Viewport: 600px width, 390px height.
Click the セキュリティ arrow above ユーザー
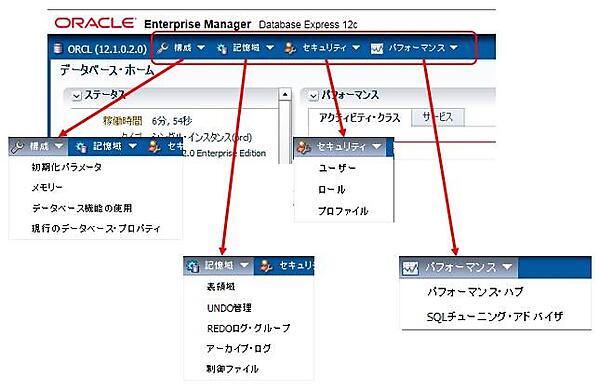pyautogui.click(x=377, y=146)
